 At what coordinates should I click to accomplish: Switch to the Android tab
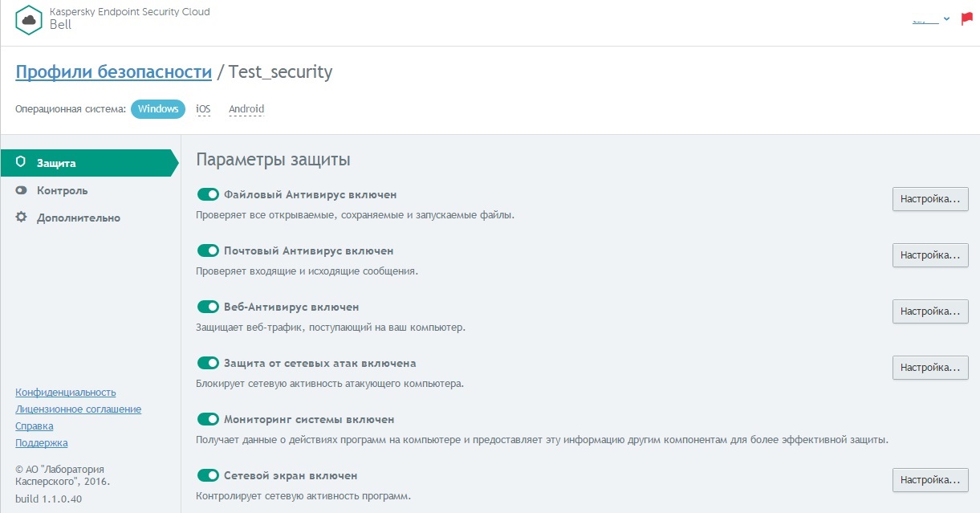click(246, 109)
